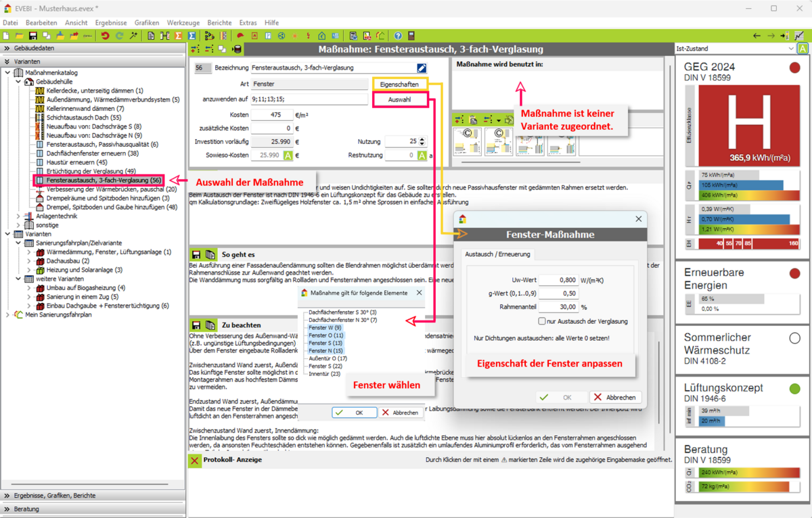
Task: Open the Werkzeuge menu
Action: [x=183, y=23]
